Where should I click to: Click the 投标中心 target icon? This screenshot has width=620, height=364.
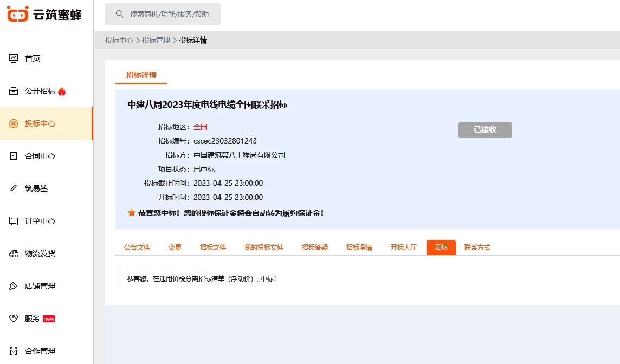tap(14, 123)
